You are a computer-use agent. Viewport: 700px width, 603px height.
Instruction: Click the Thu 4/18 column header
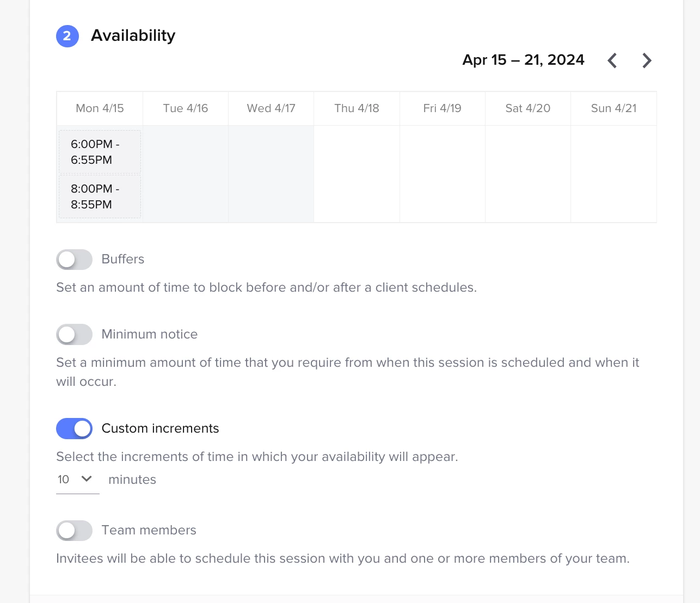357,108
